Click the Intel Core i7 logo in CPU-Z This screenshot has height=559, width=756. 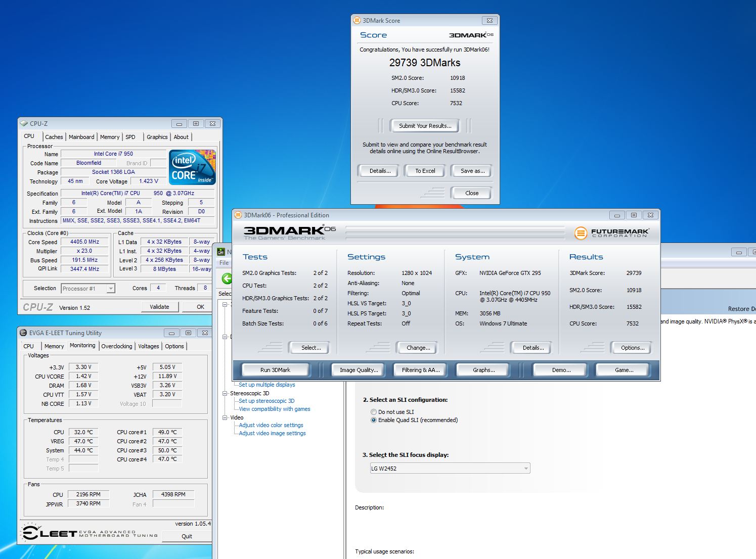point(192,167)
